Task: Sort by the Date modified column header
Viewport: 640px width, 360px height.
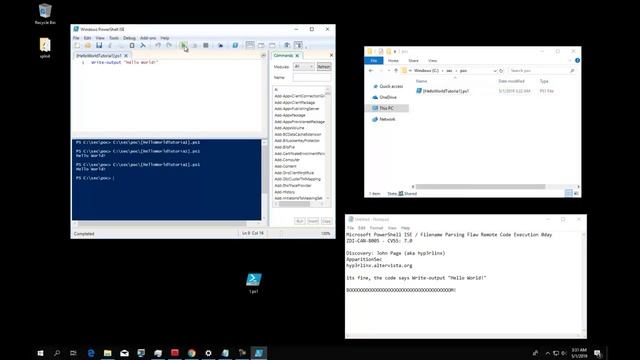Action: 511,81
